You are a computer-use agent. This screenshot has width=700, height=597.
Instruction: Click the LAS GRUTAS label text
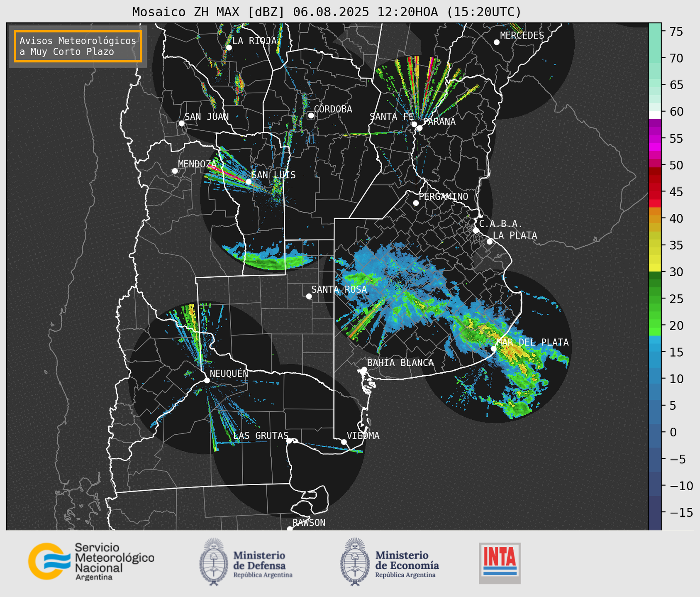click(261, 436)
